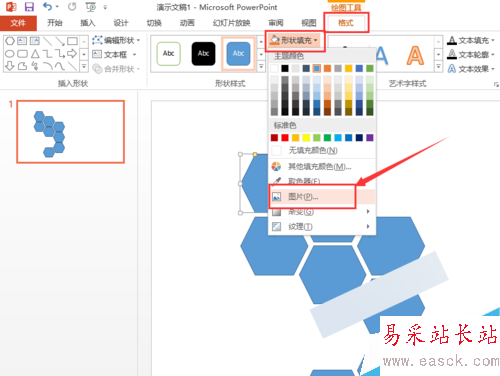This screenshot has height=376, width=500.
Task: Save the presentation with the floppy disk icon
Action: click(29, 7)
